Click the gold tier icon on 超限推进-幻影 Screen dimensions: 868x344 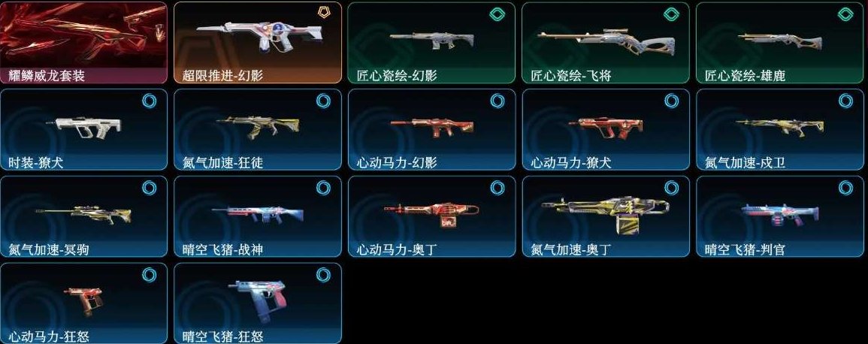point(324,14)
